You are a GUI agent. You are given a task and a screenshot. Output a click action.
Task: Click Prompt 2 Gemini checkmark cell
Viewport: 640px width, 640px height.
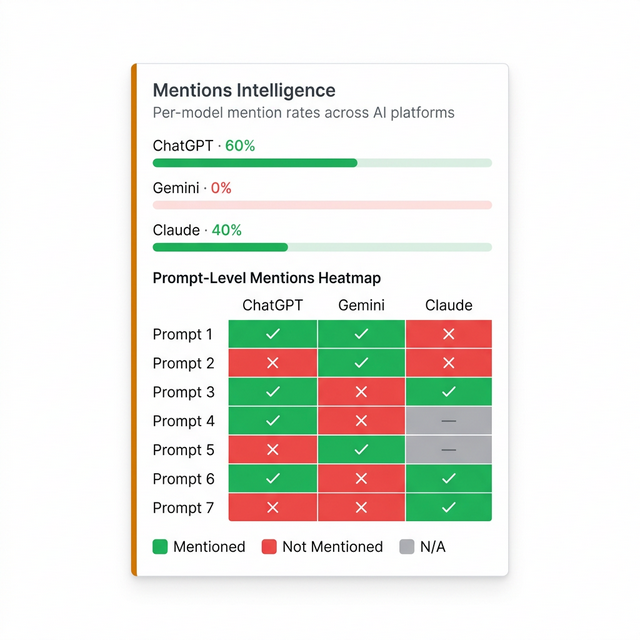361,363
